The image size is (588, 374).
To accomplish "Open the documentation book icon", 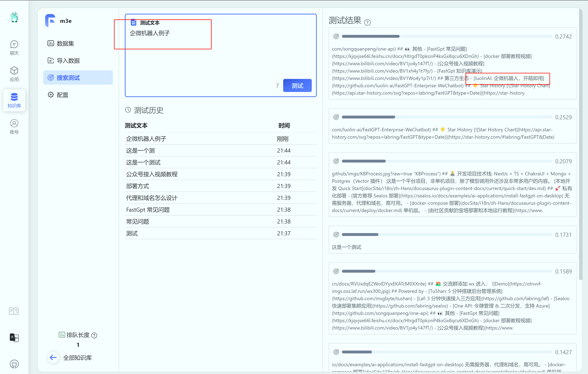I will coord(14,311).
